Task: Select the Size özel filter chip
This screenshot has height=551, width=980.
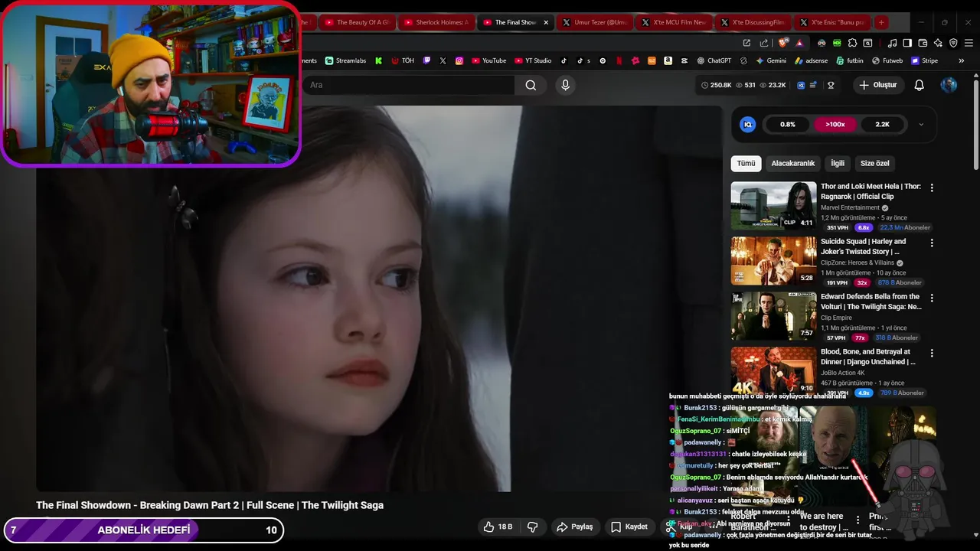Action: click(875, 163)
